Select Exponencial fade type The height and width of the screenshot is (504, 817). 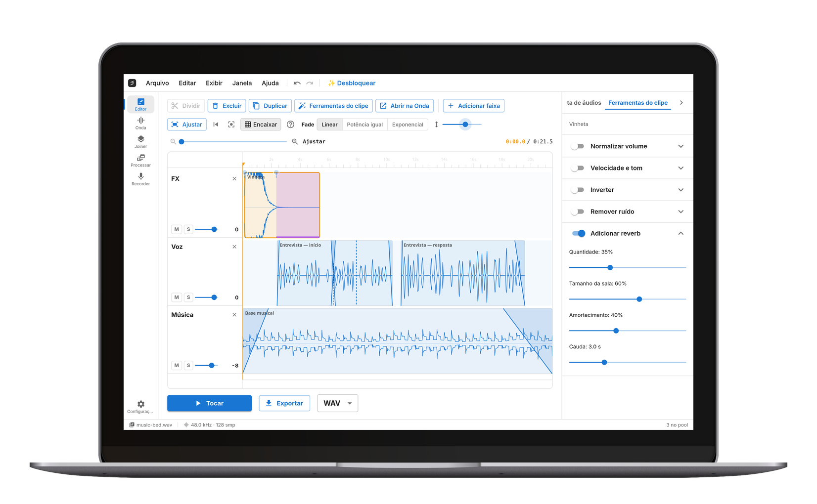408,125
